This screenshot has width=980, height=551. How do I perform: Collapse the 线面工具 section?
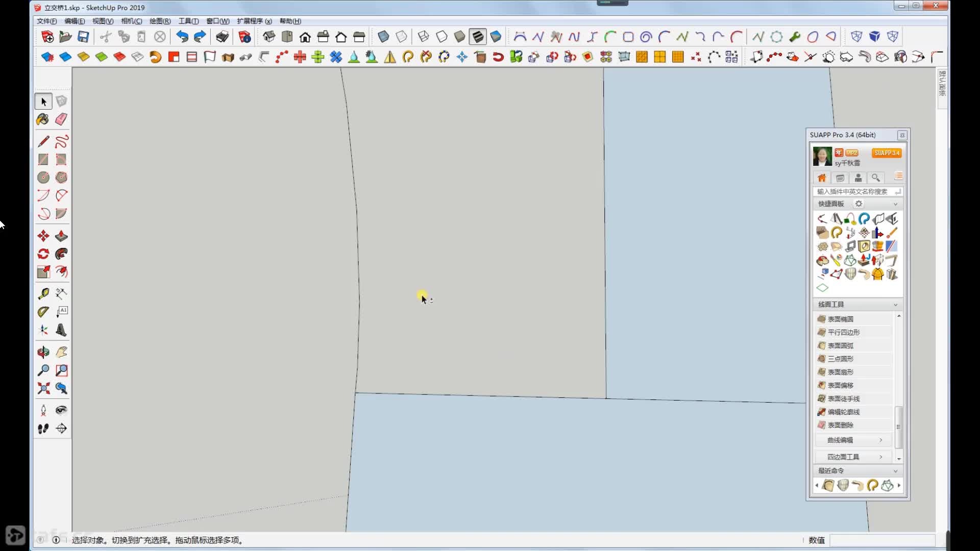coord(895,305)
